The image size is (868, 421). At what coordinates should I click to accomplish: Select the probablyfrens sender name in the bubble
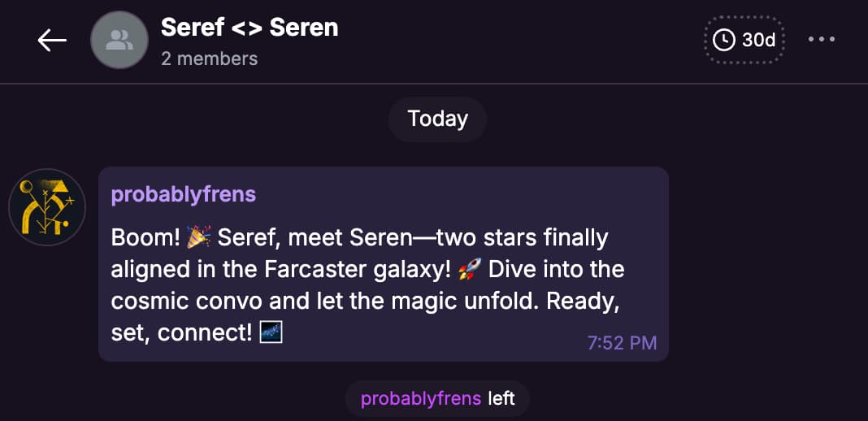point(183,194)
